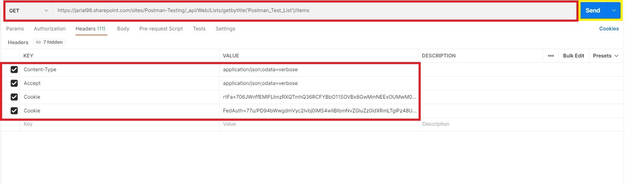Open the Tests tab
The width and height of the screenshot is (644, 184).
199,29
